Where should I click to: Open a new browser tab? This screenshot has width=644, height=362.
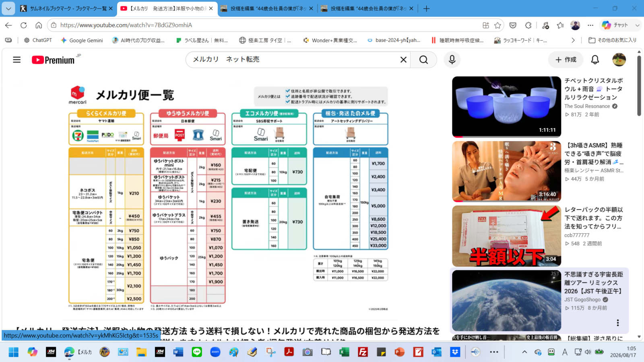coord(427,8)
